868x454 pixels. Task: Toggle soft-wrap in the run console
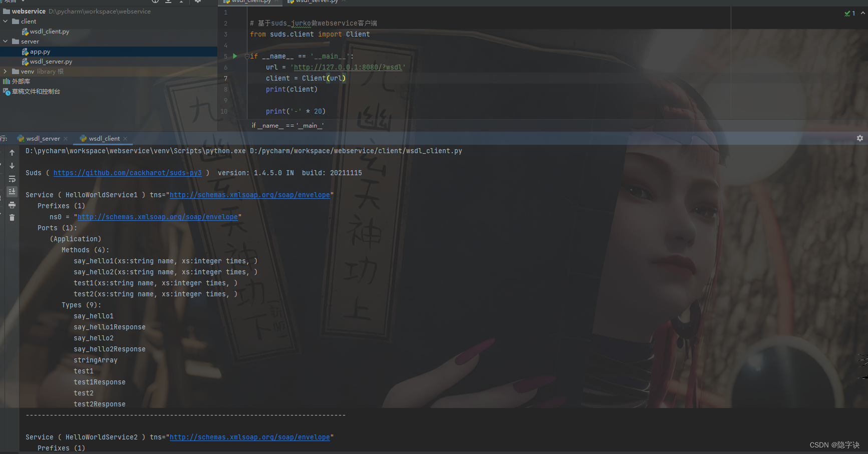(x=12, y=179)
